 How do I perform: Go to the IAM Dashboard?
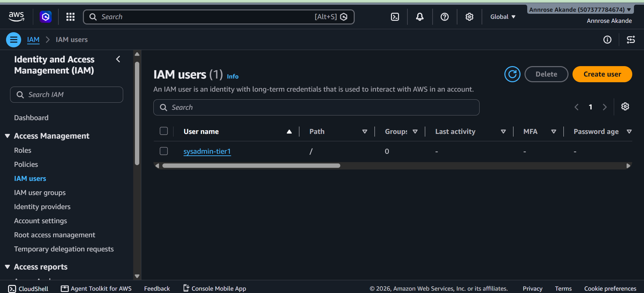[31, 118]
